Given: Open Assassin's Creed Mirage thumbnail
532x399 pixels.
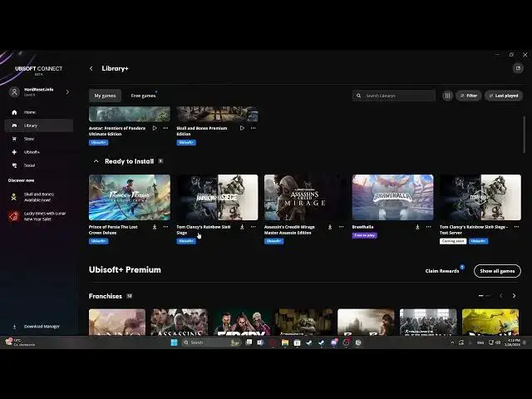Looking at the screenshot, I should click(305, 198).
